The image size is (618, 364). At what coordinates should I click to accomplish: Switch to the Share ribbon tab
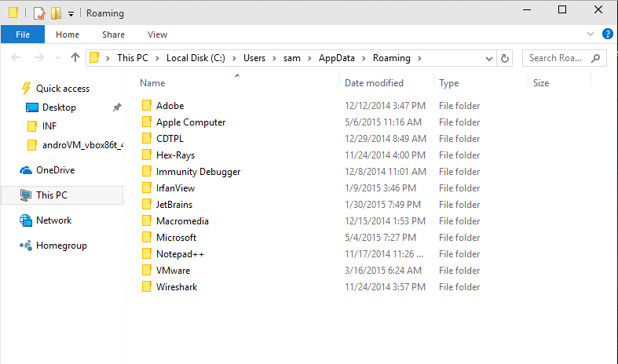point(114,35)
